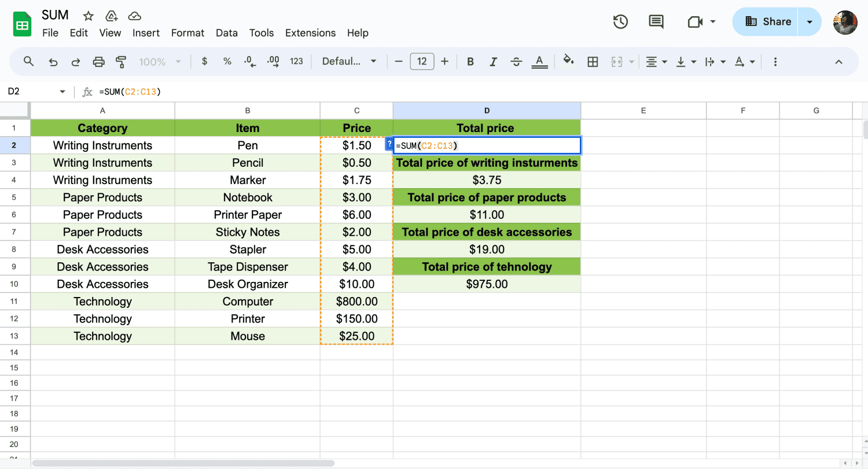Open the Extensions menu
Image resolution: width=868 pixels, height=469 pixels.
310,33
